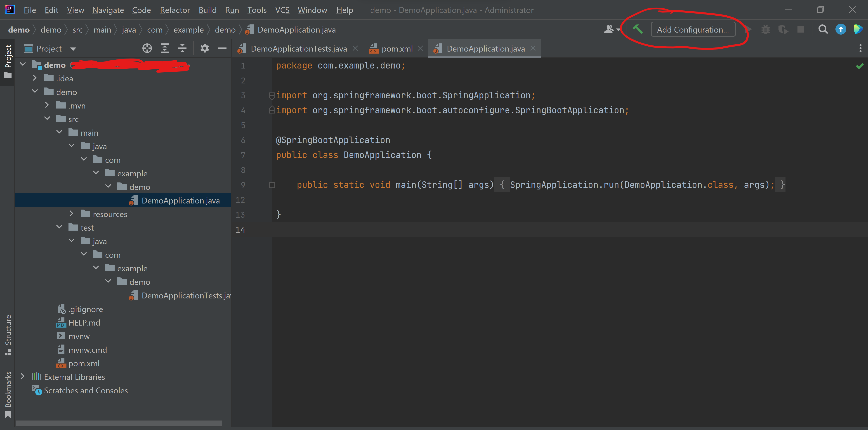Click Select Opened File crosshair icon
Image resolution: width=868 pixels, height=430 pixels.
[x=147, y=49]
